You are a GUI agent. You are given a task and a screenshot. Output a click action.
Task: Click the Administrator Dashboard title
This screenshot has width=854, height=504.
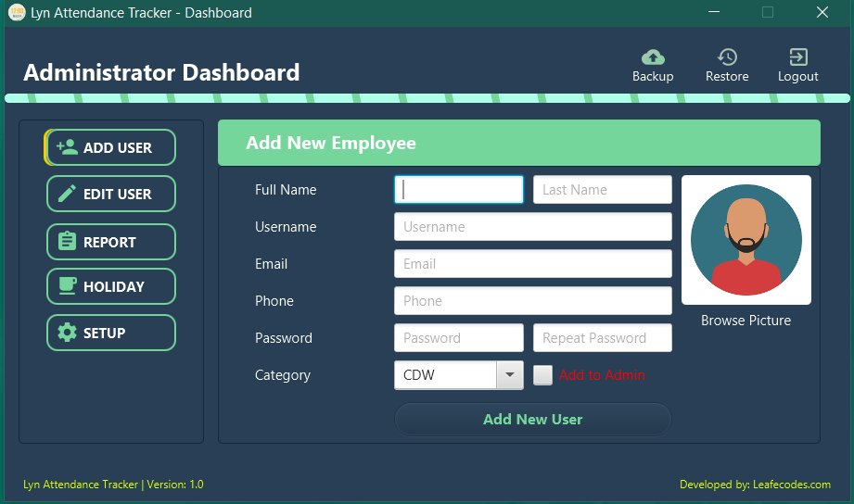[161, 72]
